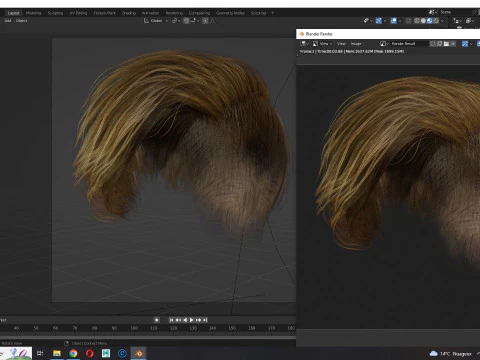Viewport: 480px width, 360px height.
Task: Open File Explorer from the taskbar
Action: click(x=57, y=353)
